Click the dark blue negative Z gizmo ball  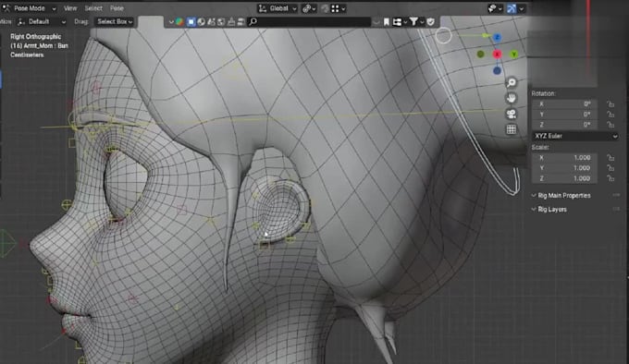coord(497,71)
